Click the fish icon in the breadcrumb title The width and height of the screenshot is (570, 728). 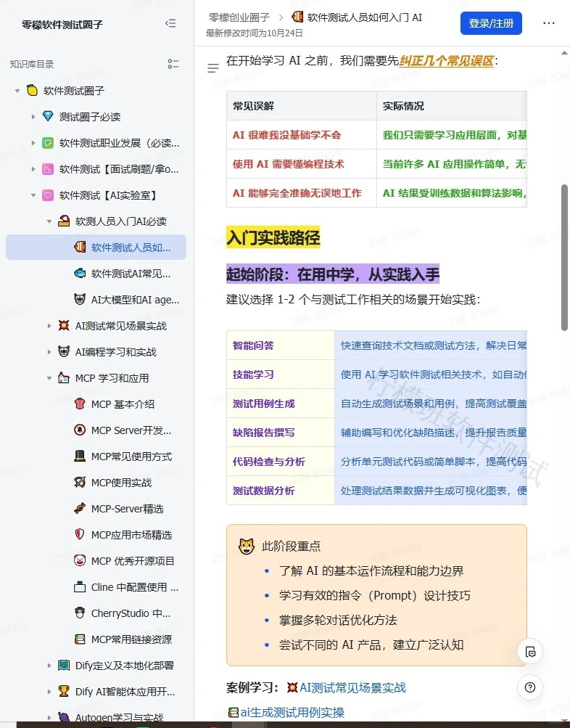[297, 17]
